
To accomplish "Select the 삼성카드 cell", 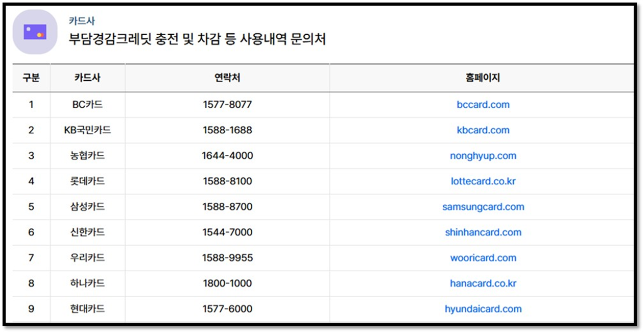I will click(x=87, y=207).
